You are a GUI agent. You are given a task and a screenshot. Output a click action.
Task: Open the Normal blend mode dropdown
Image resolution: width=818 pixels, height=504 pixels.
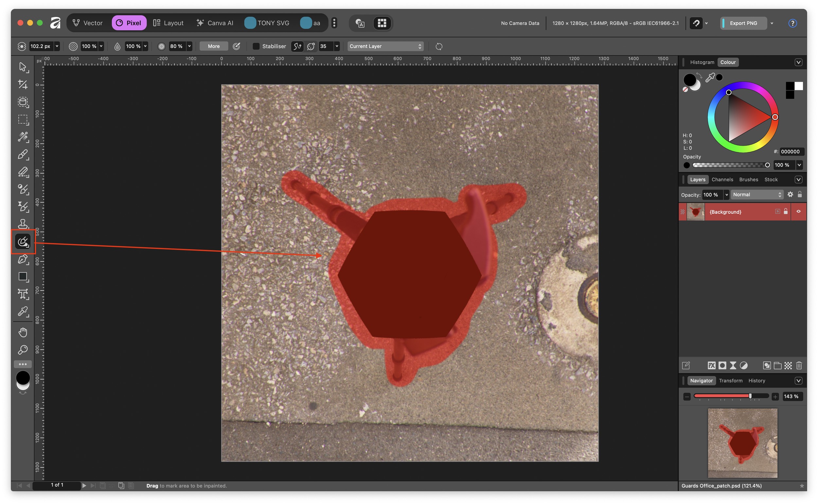[756, 195]
